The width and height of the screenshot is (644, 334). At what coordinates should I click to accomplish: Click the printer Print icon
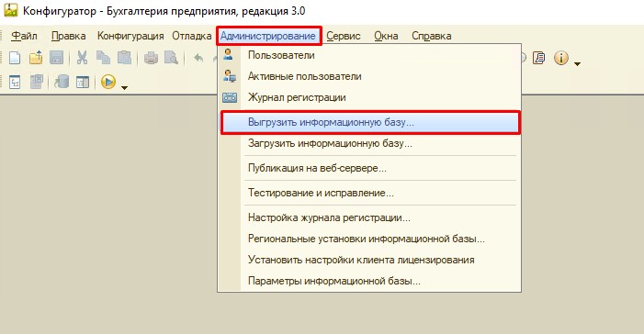coord(151,58)
